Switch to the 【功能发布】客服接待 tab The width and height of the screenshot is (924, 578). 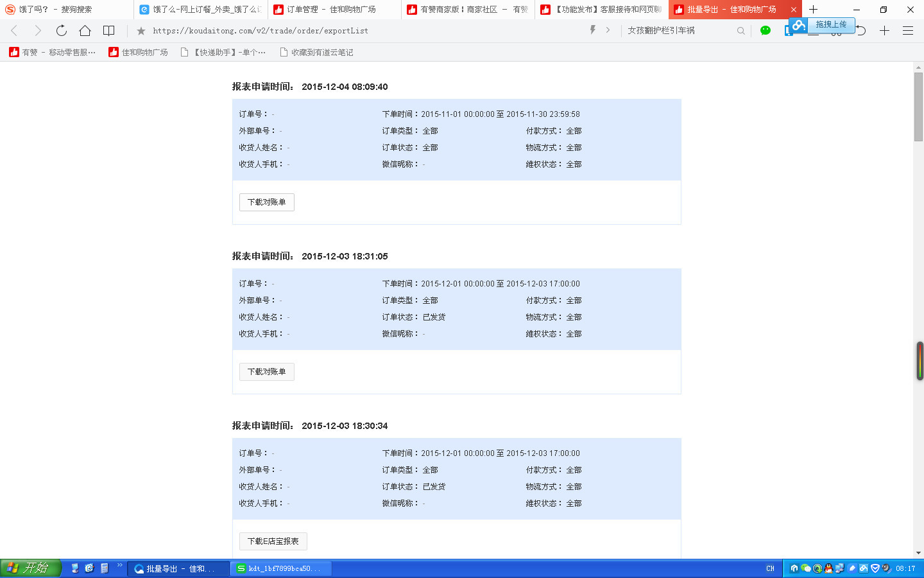click(601, 10)
